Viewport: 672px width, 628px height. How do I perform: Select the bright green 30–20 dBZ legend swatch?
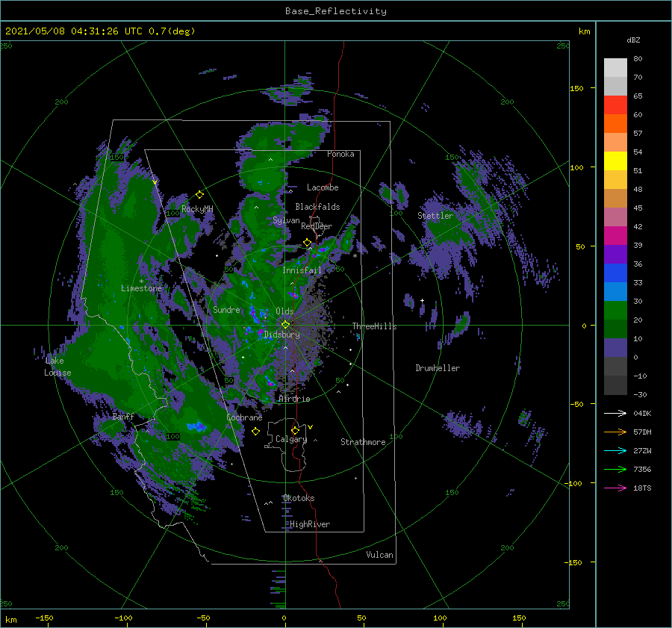point(615,311)
